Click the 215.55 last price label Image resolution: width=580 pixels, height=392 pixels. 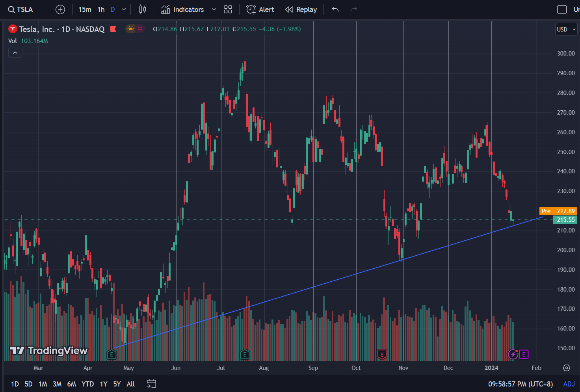point(566,220)
